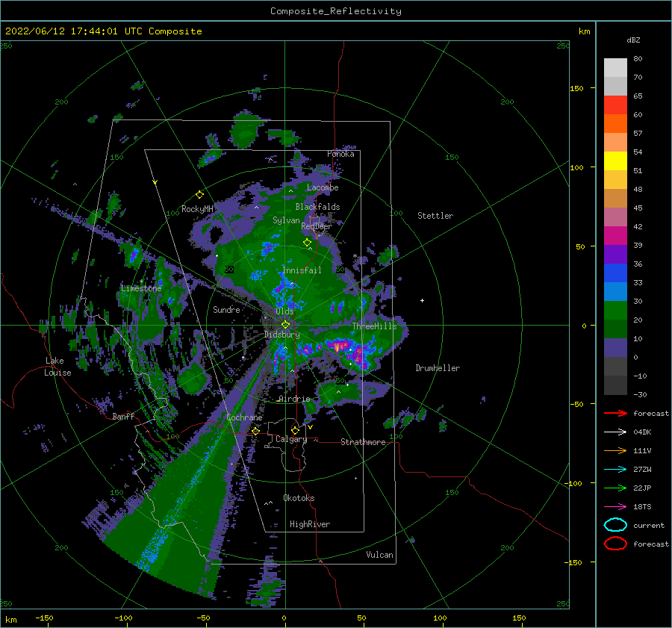Click the Lake Louise label
This screenshot has width=672, height=628.
point(58,367)
